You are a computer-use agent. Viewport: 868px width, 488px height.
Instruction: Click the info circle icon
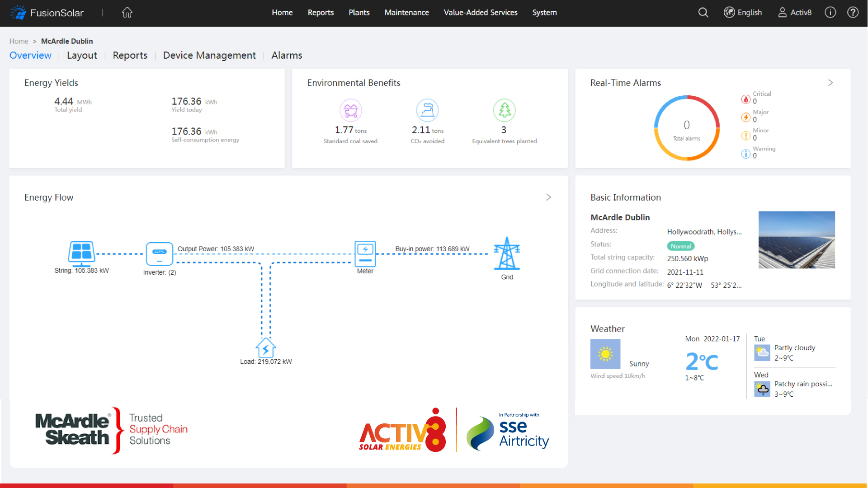830,13
